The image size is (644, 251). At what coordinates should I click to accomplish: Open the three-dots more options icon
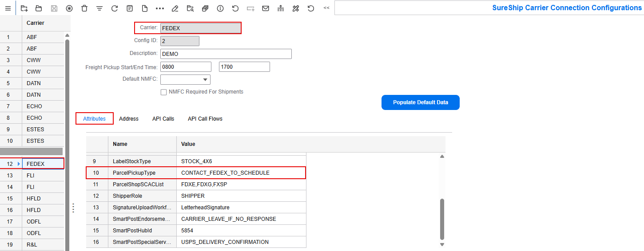coord(160,8)
